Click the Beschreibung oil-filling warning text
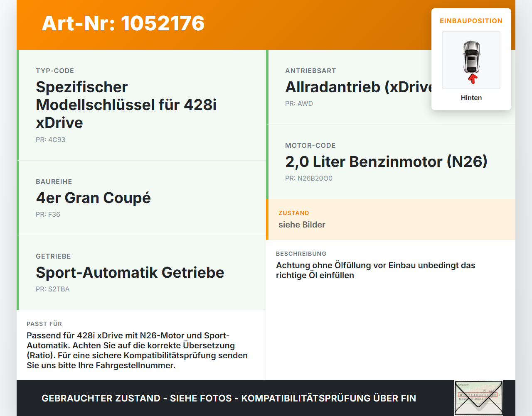The image size is (532, 416). pyautogui.click(x=376, y=270)
